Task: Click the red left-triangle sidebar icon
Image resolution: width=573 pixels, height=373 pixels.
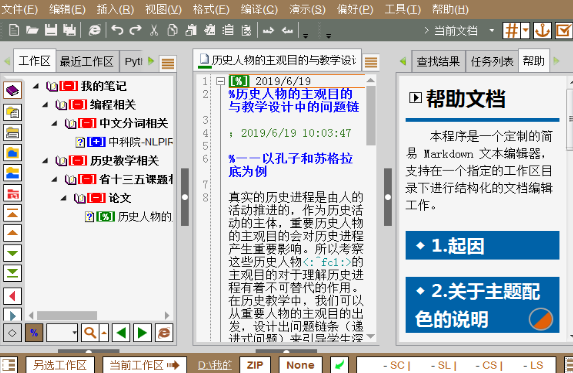Action: coord(12,296)
